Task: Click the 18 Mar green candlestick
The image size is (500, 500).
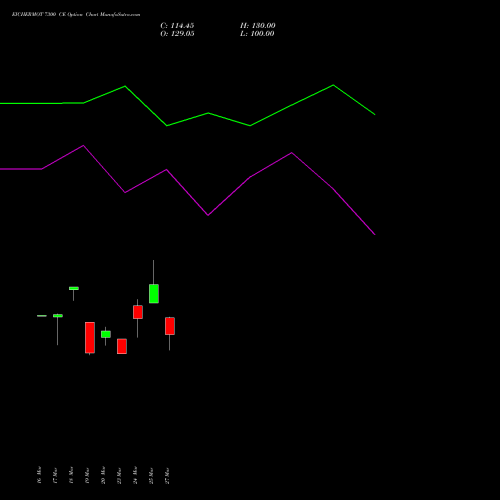Action: [74, 288]
